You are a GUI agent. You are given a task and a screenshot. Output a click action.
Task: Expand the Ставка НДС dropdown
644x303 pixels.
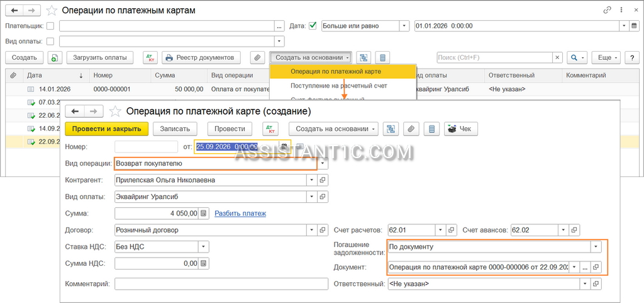(204, 247)
